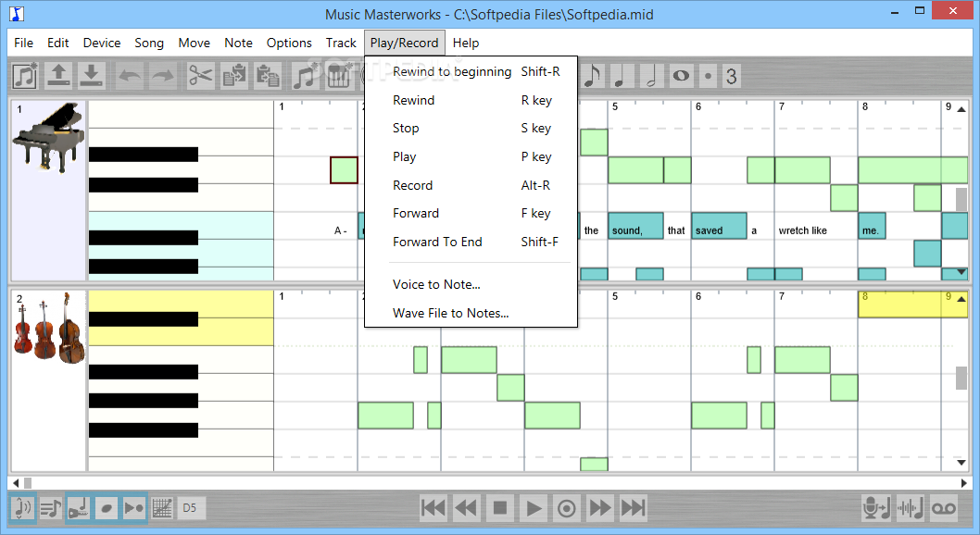Open the Note menu
The width and height of the screenshot is (980, 535).
point(239,44)
